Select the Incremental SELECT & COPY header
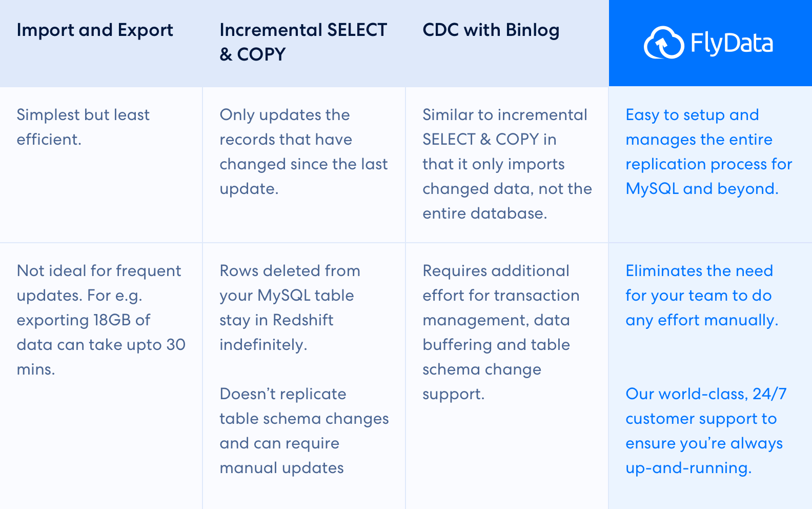The image size is (812, 509). click(x=303, y=42)
